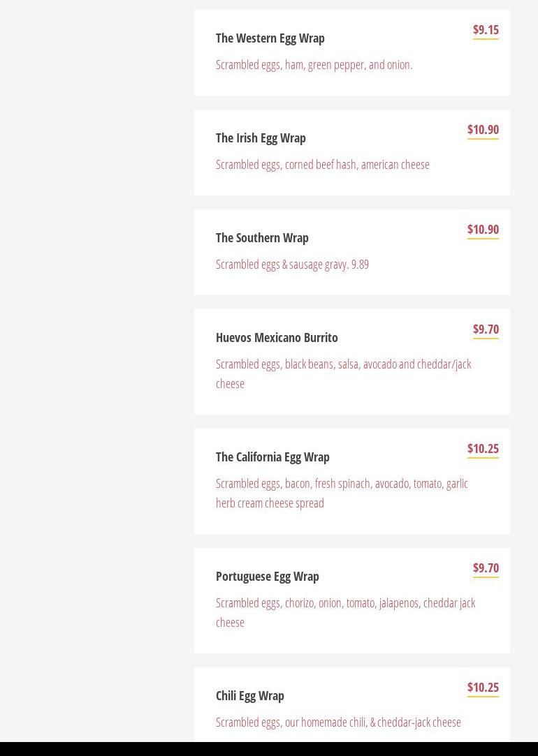Viewport: 538px width, 756px height.
Task: Click the chorizo, onion, tomato description
Action: (x=345, y=612)
